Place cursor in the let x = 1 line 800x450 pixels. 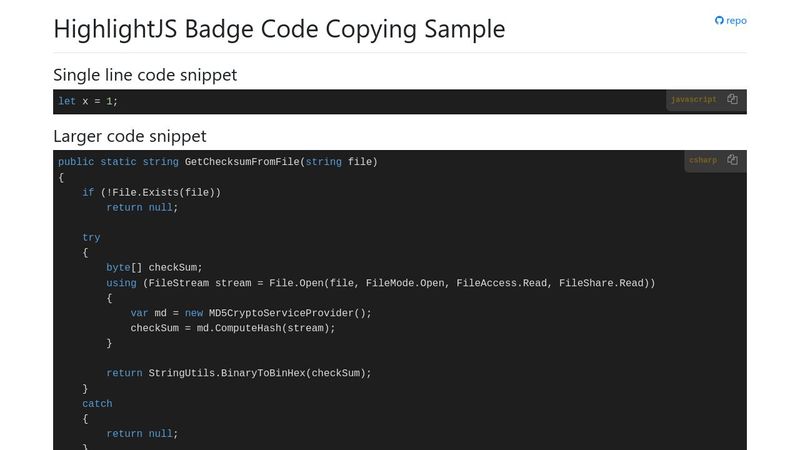[88, 101]
